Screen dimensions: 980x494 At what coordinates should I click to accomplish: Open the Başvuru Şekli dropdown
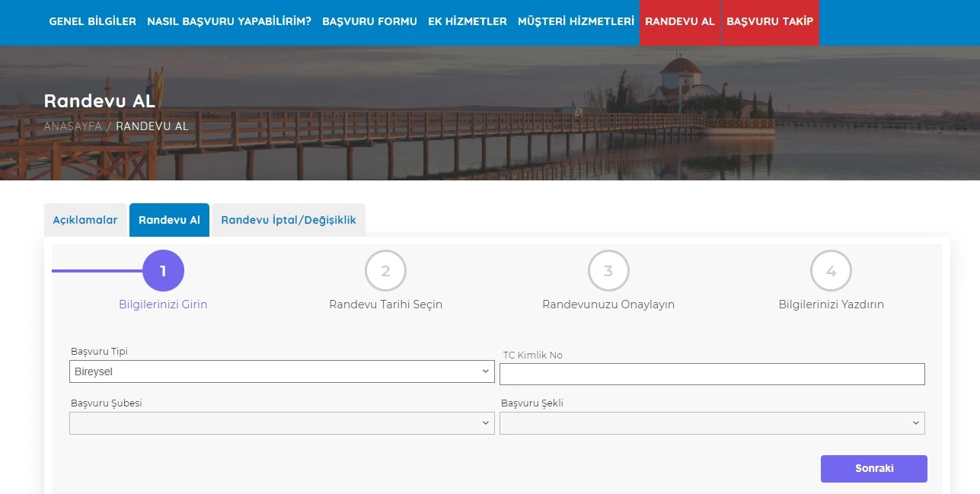click(712, 422)
